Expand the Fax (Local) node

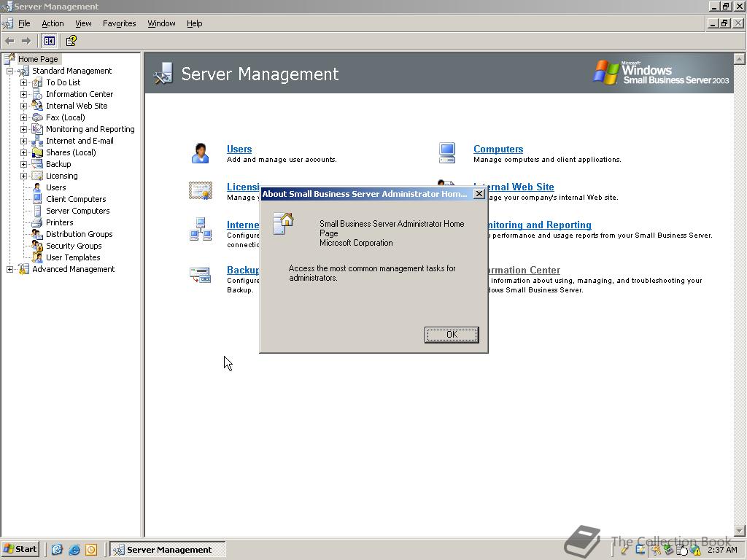[23, 117]
